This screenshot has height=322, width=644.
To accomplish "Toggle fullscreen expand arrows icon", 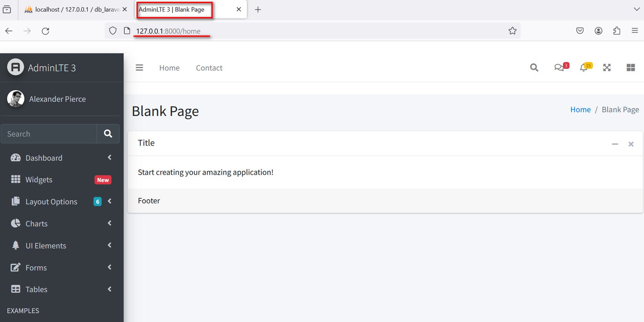I will [607, 68].
